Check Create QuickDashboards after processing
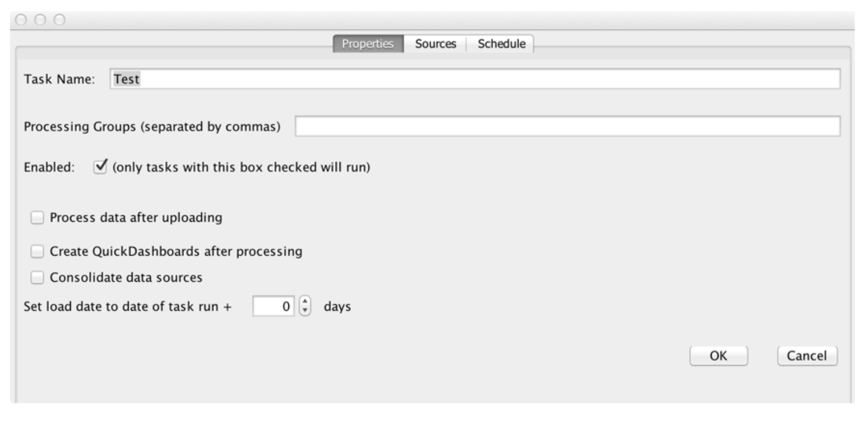Image resolution: width=868 pixels, height=431 pixels. tap(37, 252)
